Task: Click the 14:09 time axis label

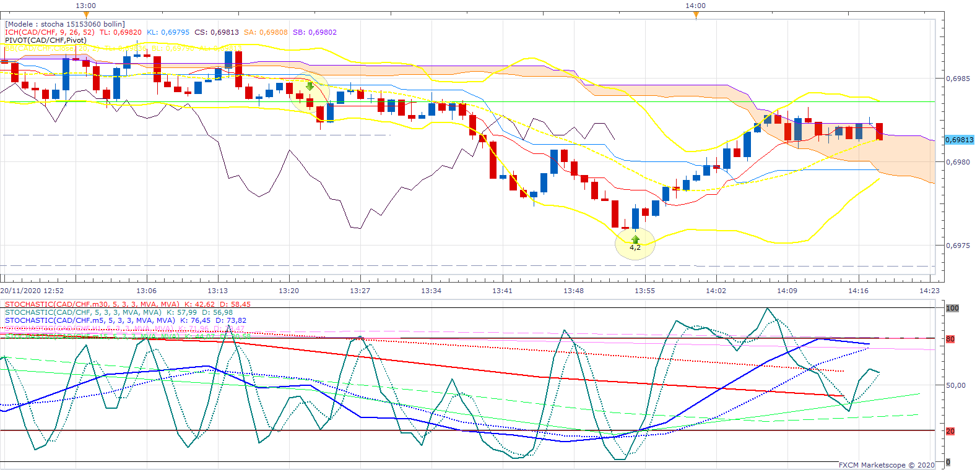Action: 787,291
